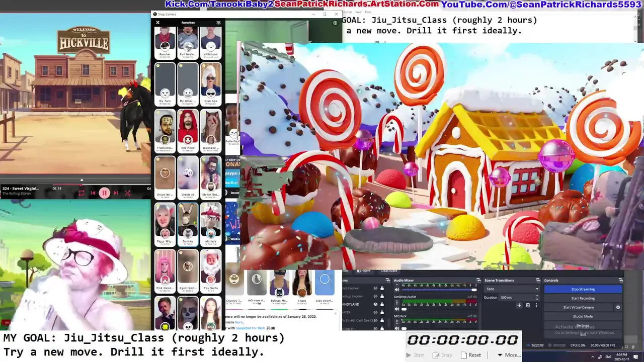Toggle repeat in the music player

click(82, 193)
